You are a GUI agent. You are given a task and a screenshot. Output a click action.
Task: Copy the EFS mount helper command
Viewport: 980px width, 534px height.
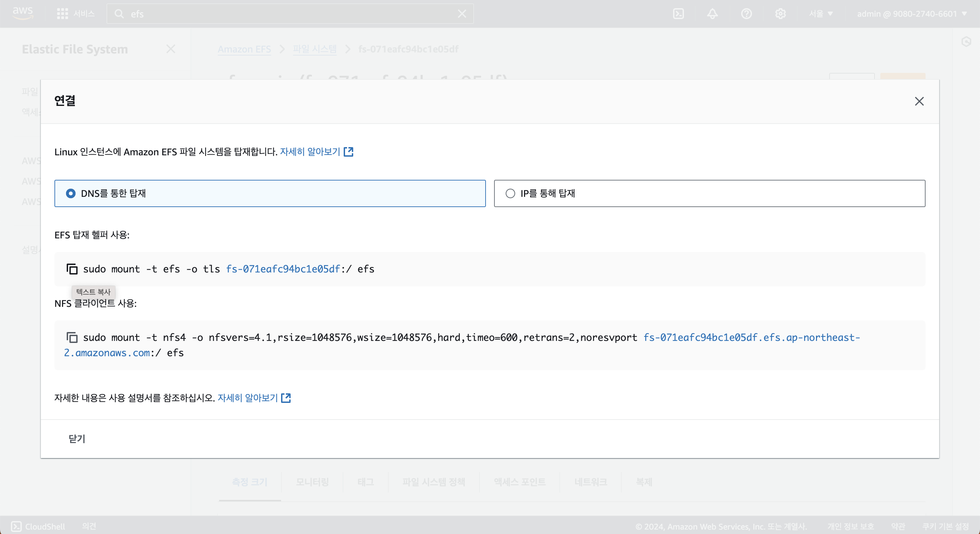click(72, 269)
